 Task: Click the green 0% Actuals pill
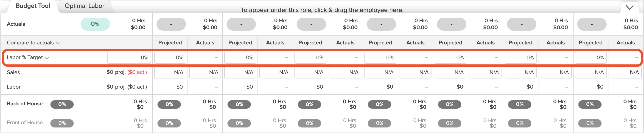pos(95,24)
